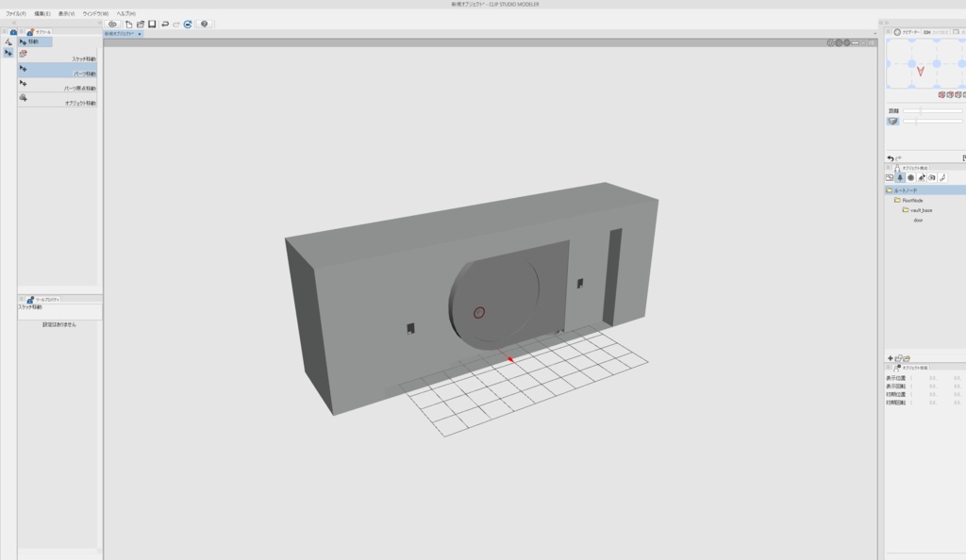This screenshot has width=966, height=560.
Task: Toggle the preview eye icon in the toolbar
Action: pyautogui.click(x=112, y=24)
